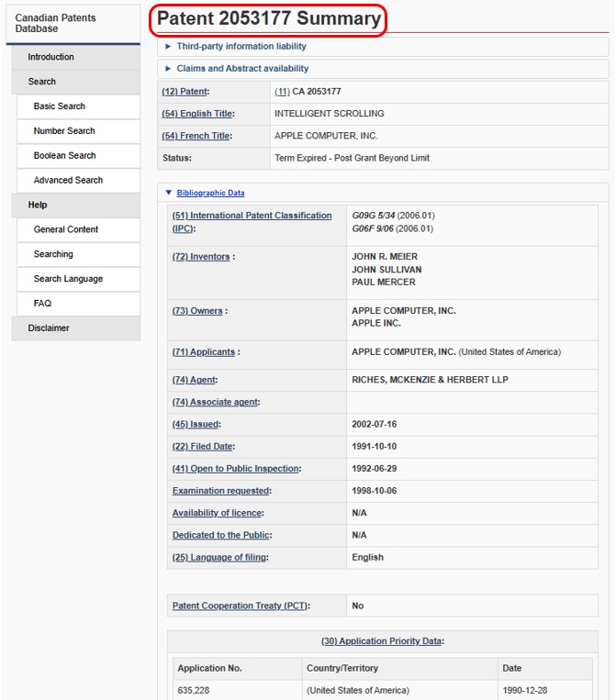Open Boolean Search in sidebar
Screen dimensions: 616x700
pyautogui.click(x=64, y=156)
